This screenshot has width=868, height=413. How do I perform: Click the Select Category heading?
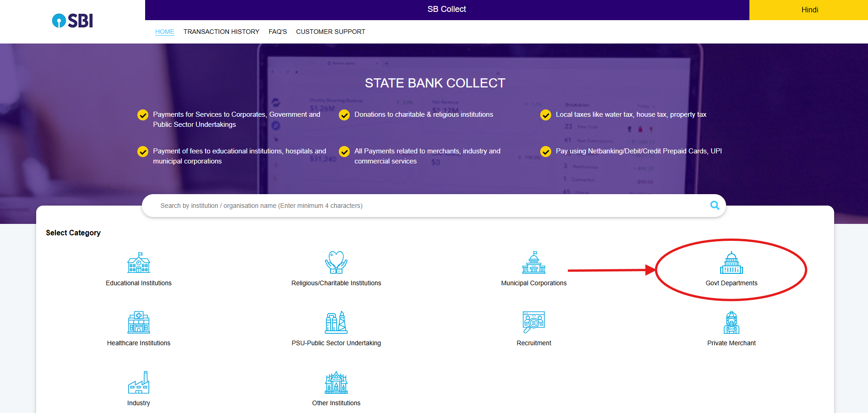[73, 233]
